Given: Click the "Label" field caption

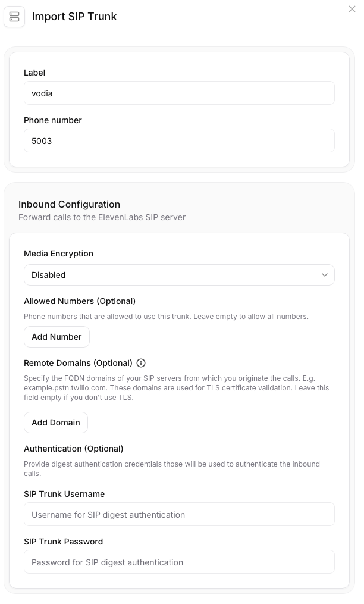Looking at the screenshot, I should (x=34, y=73).
